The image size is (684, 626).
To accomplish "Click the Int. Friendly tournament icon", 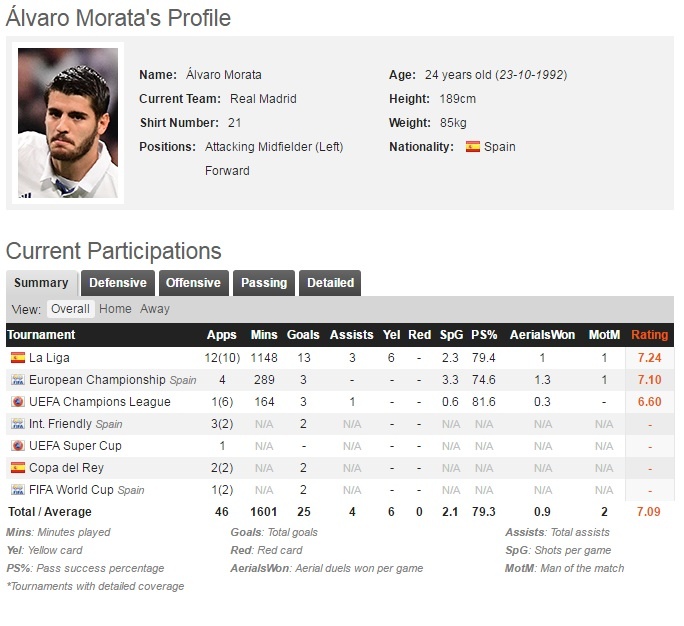I will coord(17,424).
